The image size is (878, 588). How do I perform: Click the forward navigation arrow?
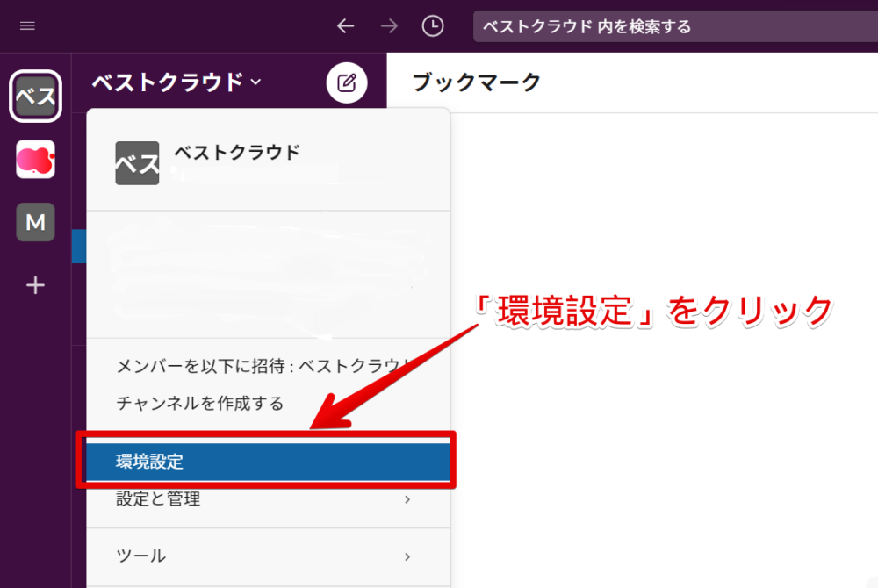pyautogui.click(x=388, y=26)
